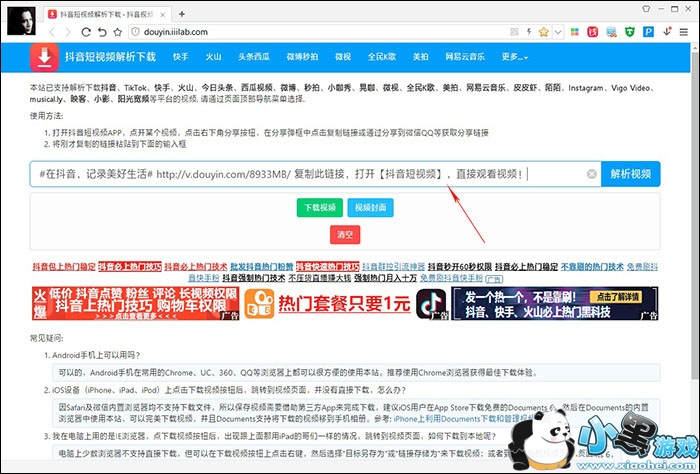
Task: Close the 抖音短视频解析下载 tab
Action: click(x=163, y=14)
